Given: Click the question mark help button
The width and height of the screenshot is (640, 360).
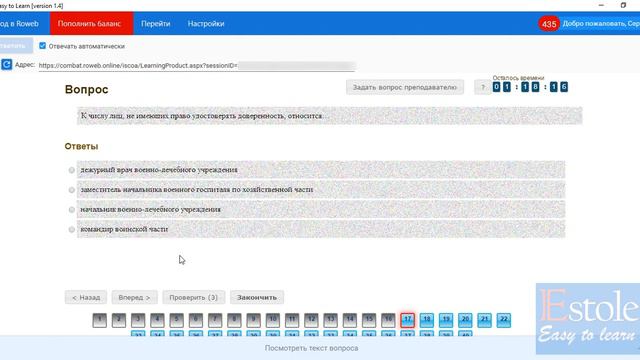Looking at the screenshot, I should click(x=483, y=87).
